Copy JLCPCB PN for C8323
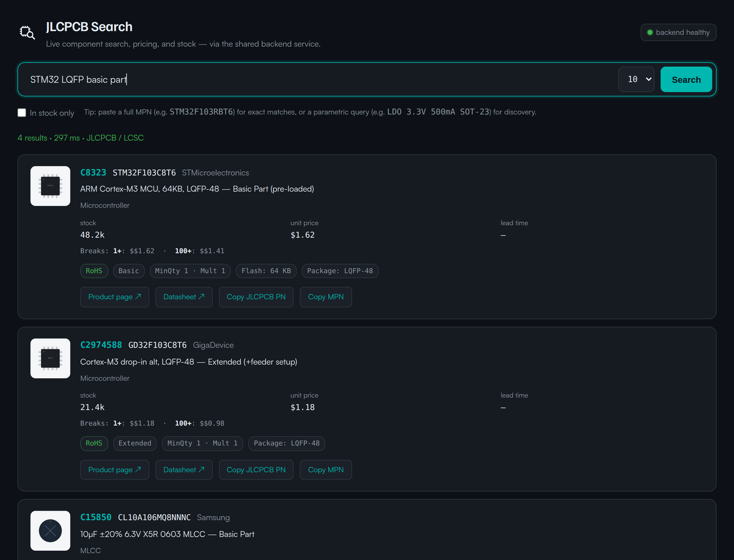734x560 pixels. 256,297
